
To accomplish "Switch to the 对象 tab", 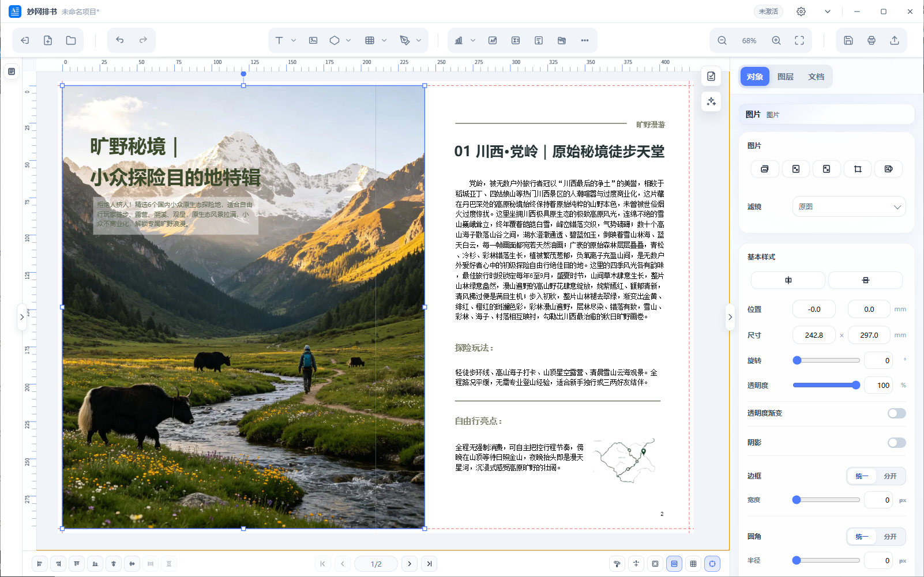I will coord(755,77).
